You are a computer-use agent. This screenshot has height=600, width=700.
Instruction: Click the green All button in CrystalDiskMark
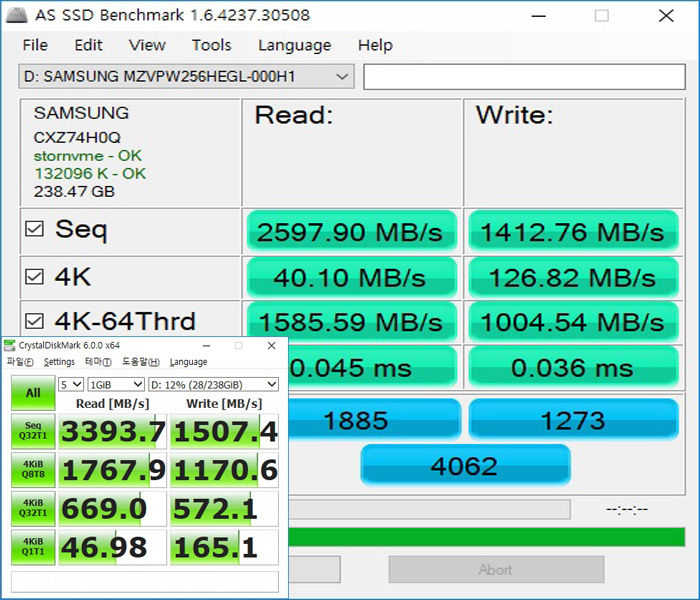[x=33, y=393]
